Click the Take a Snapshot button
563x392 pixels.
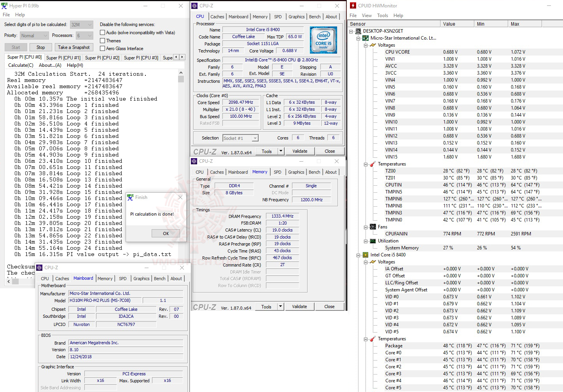point(74,47)
